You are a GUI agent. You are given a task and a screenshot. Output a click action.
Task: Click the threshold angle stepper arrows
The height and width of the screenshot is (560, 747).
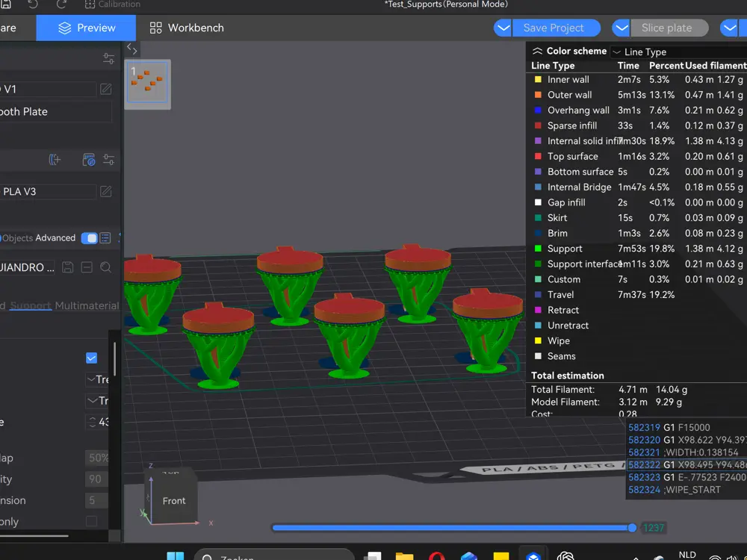coord(93,422)
